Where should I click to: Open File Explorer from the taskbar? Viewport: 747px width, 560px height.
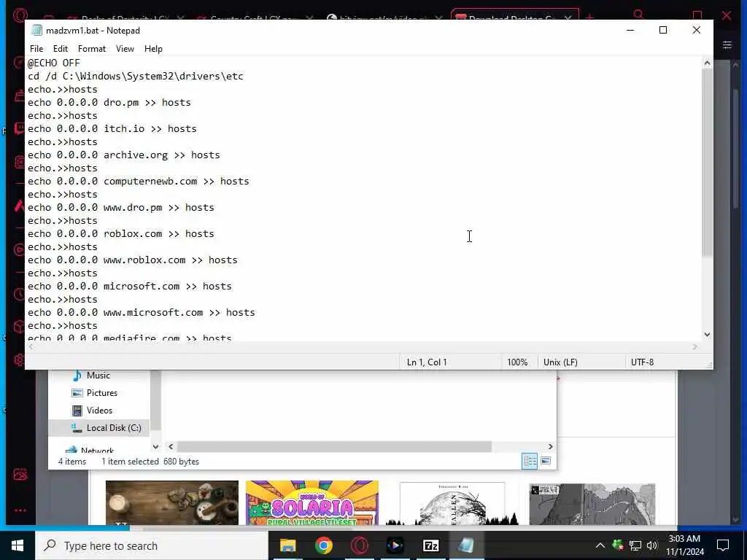pyautogui.click(x=287, y=545)
